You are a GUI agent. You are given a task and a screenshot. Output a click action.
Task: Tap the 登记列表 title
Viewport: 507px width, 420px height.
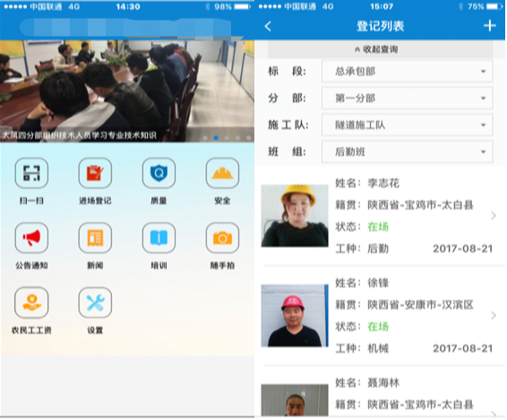coord(380,26)
